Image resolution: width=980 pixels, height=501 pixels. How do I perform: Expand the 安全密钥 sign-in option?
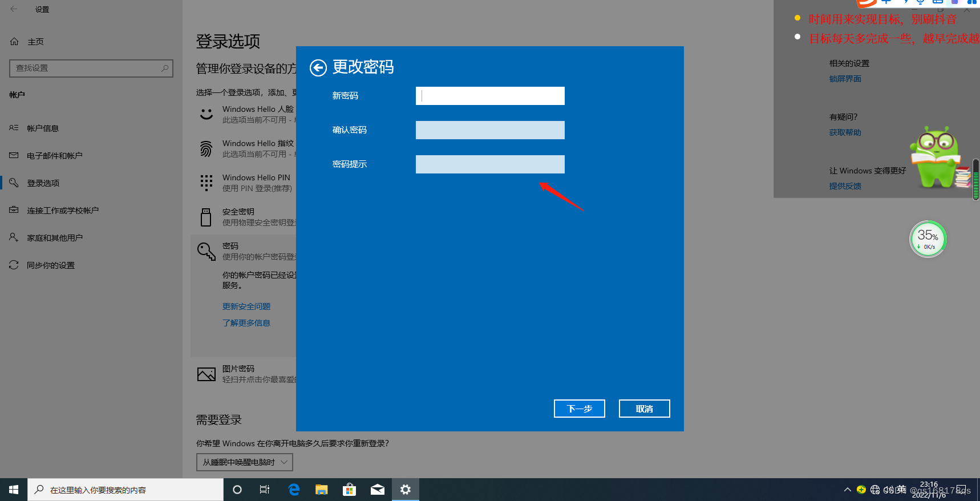click(246, 217)
